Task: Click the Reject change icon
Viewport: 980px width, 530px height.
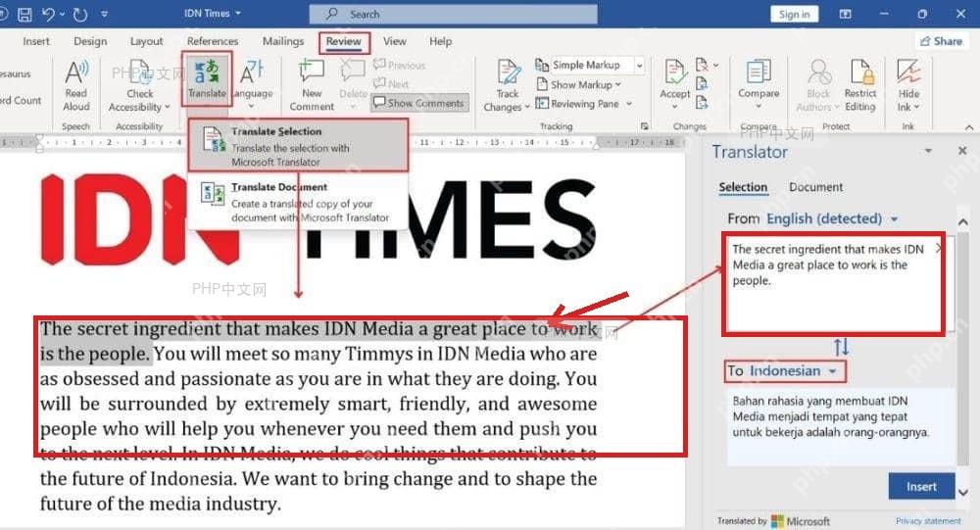Action: (703, 65)
